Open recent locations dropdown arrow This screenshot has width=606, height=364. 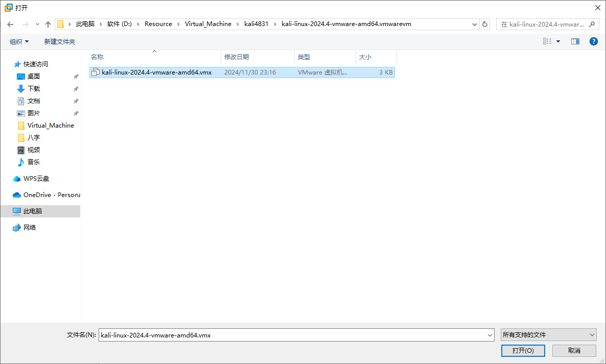[x=37, y=25]
